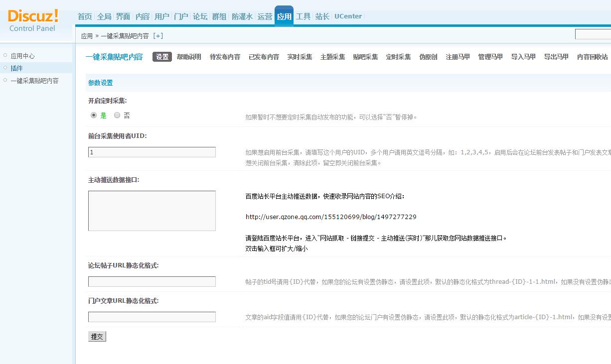Click the 一键采集贴吧内容 page title

pos(114,57)
